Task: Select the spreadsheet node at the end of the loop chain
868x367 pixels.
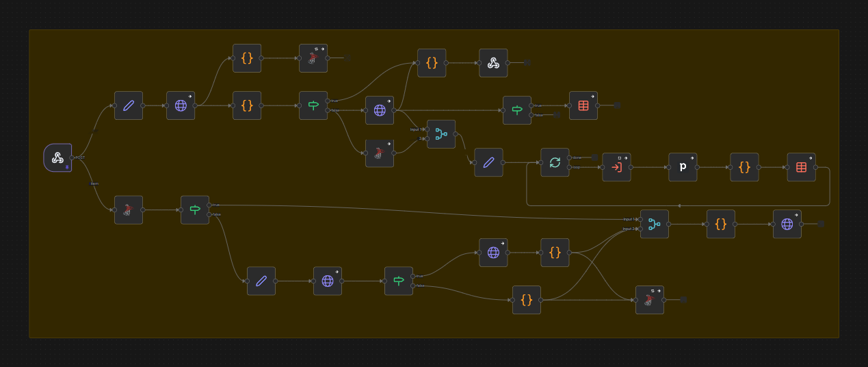Action: click(x=801, y=167)
